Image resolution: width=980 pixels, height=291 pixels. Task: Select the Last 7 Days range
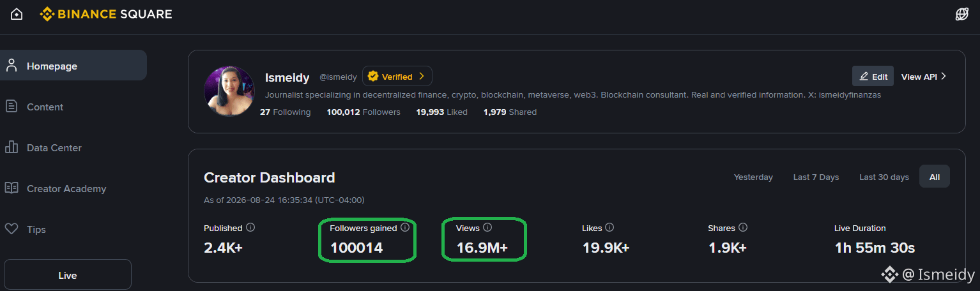(816, 177)
